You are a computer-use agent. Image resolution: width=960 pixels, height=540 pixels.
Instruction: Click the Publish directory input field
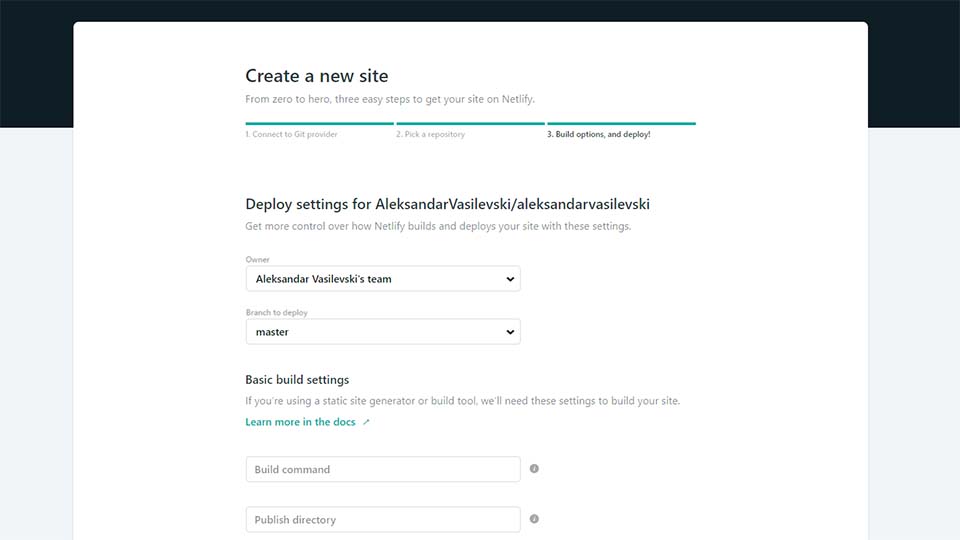pyautogui.click(x=383, y=519)
